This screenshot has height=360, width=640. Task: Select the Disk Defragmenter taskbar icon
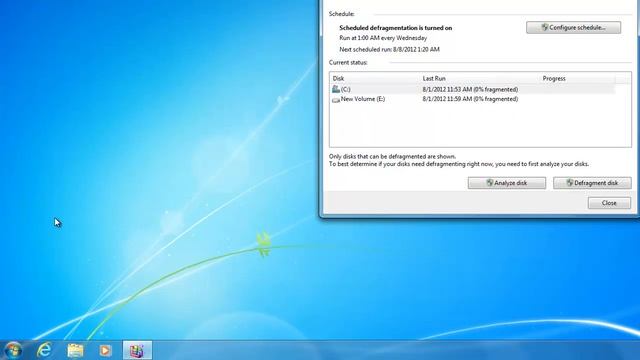[x=137, y=350]
